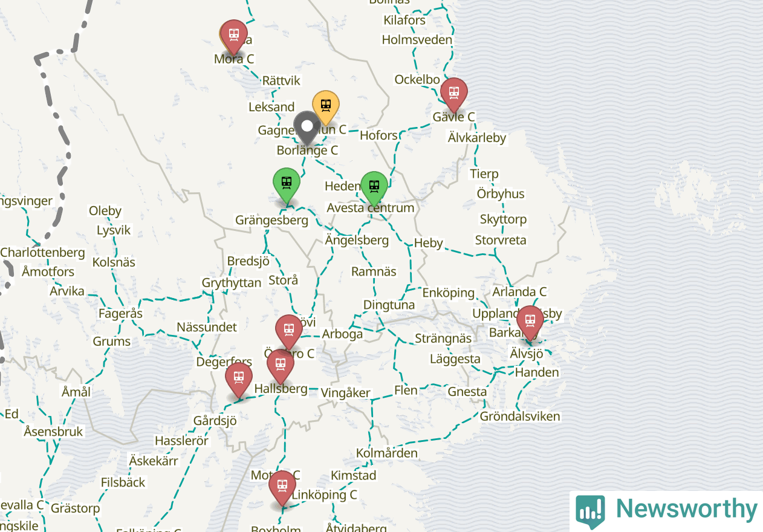Screen dimensions: 763x532
Task: Open the Newsworthy logo link
Action: [666, 511]
